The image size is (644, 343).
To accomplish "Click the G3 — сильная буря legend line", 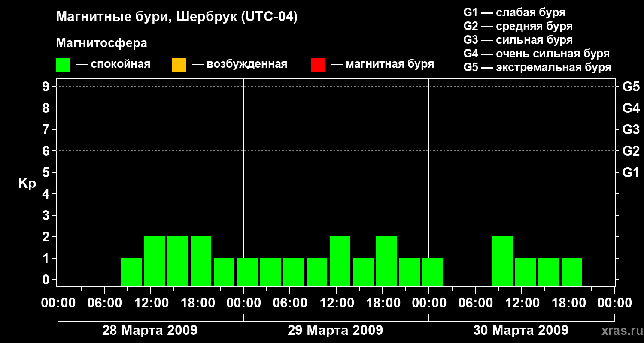I will coord(518,40).
